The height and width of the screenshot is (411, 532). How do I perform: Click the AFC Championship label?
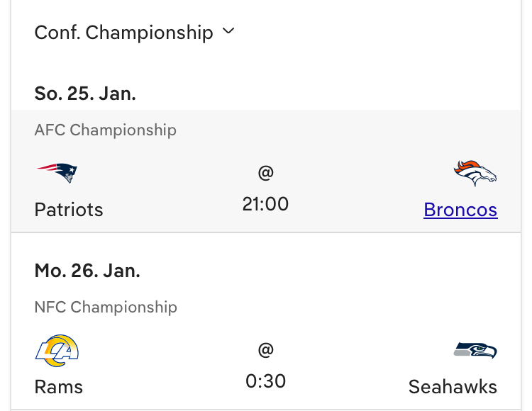[106, 130]
